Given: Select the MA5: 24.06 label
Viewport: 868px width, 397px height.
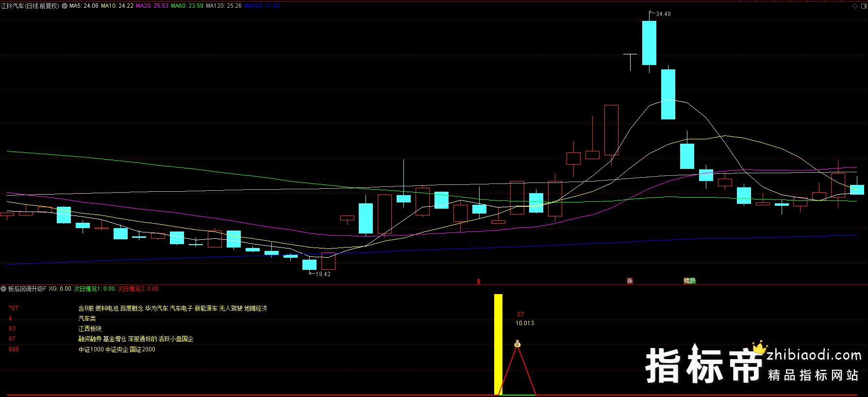Looking at the screenshot, I should 84,6.
